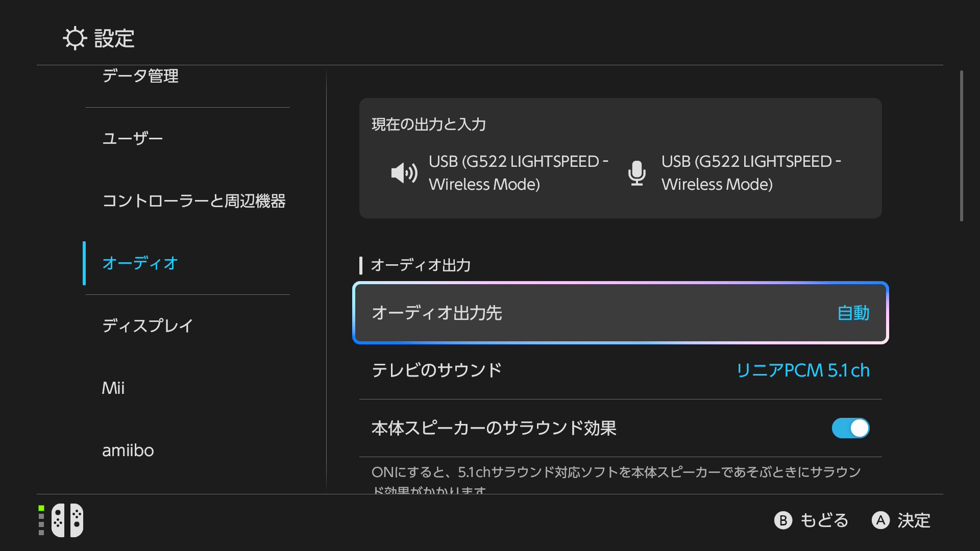Open the コントローラーと周辺機器 section
Image resolution: width=980 pixels, height=551 pixels.
click(x=194, y=202)
